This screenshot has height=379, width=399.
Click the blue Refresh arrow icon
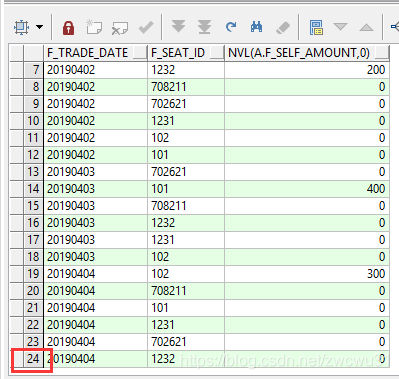pyautogui.click(x=231, y=27)
